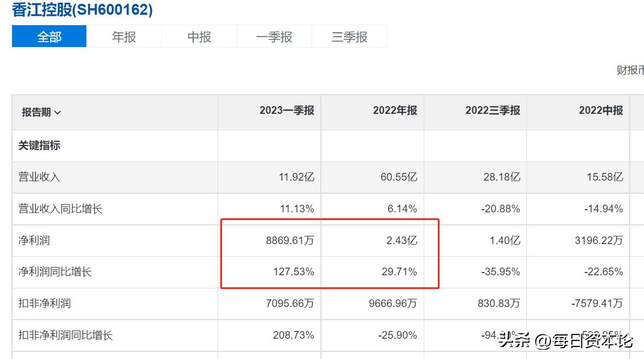Click the 2022中报 column header
Image resolution: width=644 pixels, height=359 pixels.
pos(601,111)
